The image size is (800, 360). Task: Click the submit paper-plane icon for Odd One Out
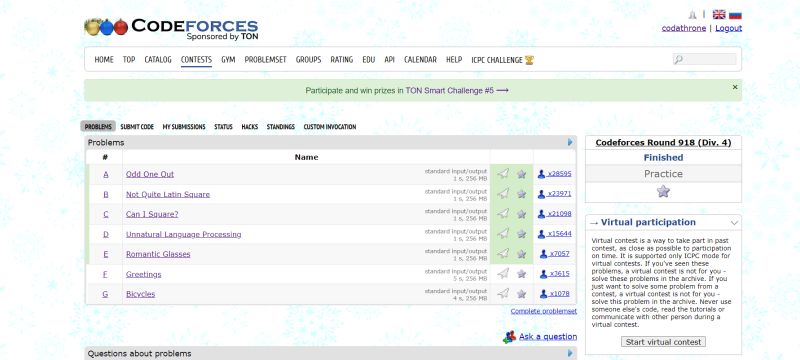click(x=503, y=174)
